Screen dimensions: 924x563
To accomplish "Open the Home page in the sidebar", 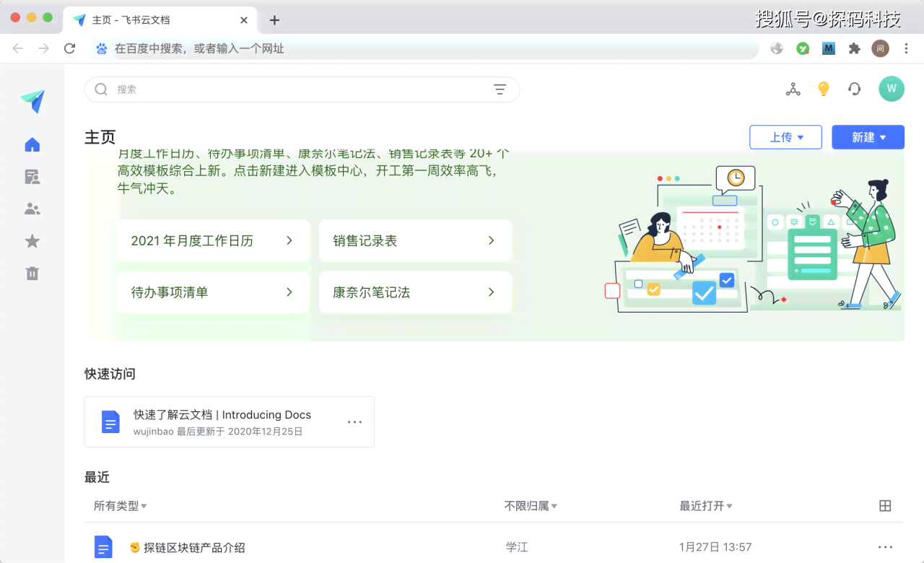I will (x=32, y=144).
